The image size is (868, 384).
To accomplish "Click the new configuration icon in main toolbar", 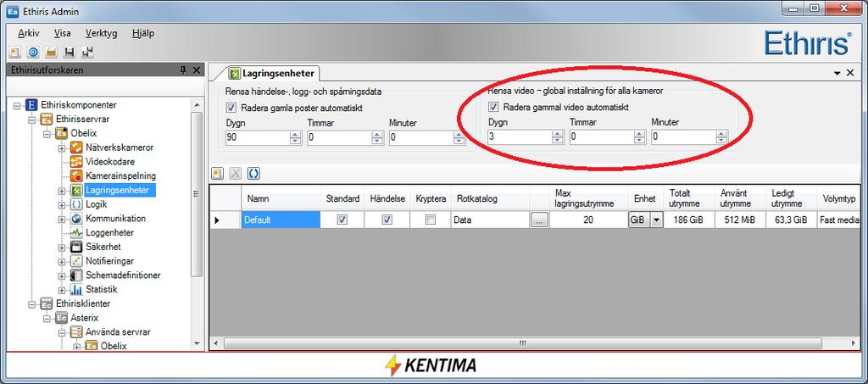I will point(15,53).
